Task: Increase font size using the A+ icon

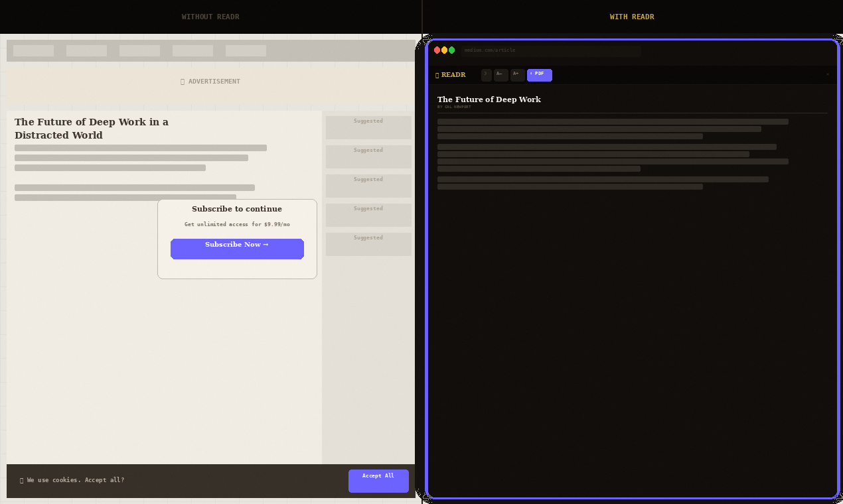Action: click(516, 75)
